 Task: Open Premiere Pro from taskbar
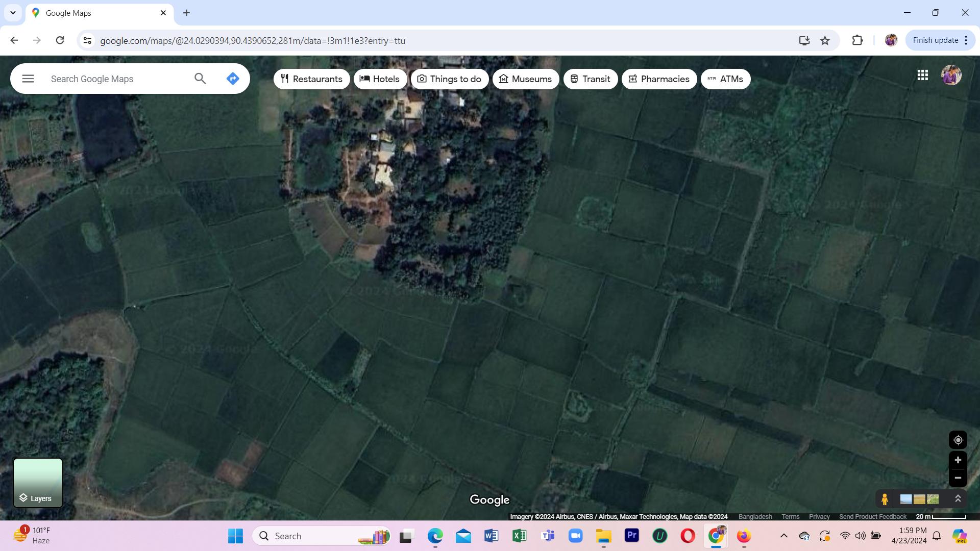point(632,536)
